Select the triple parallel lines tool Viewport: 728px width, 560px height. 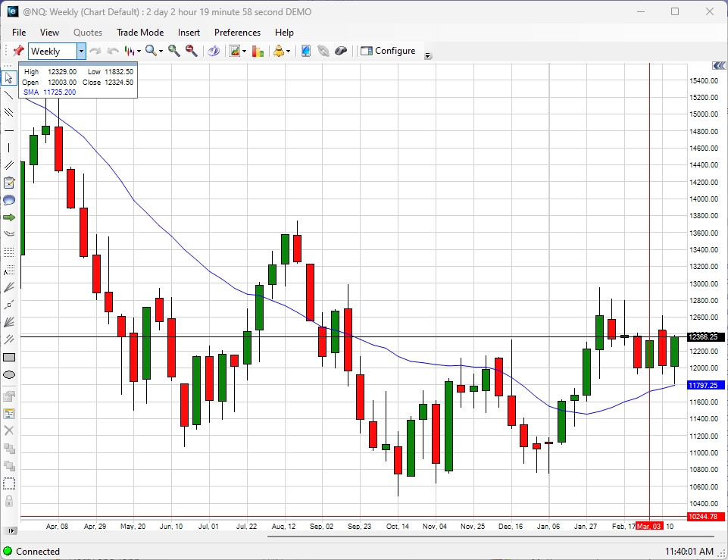9,112
